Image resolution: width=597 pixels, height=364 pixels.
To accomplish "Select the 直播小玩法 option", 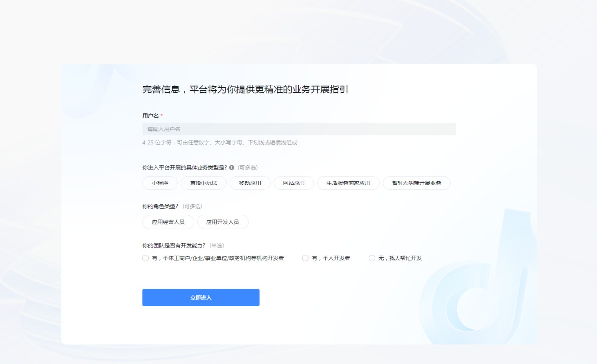I will click(203, 183).
